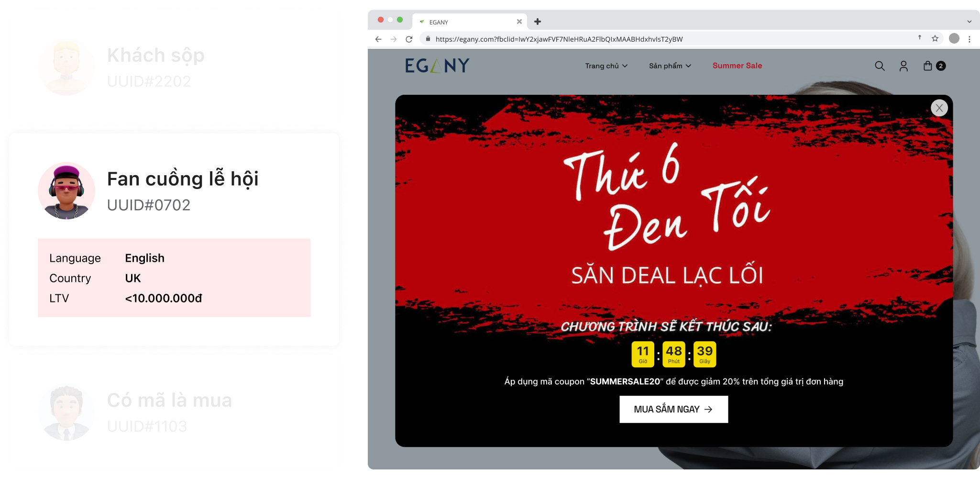Open a new browser tab
This screenshot has height=479, width=980.
tap(538, 22)
